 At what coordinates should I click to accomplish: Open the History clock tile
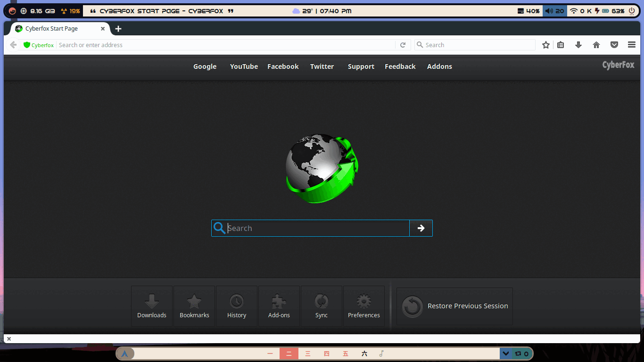[x=237, y=306]
